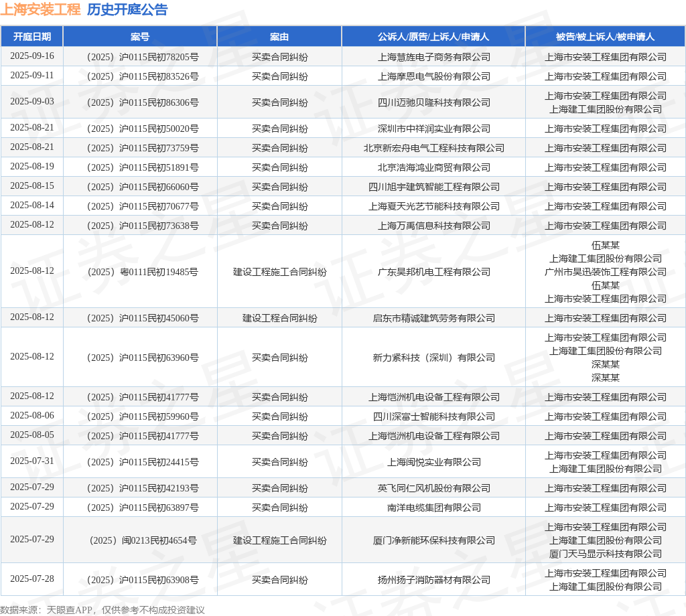Click the 历史开庭公告 heading

(127, 9)
